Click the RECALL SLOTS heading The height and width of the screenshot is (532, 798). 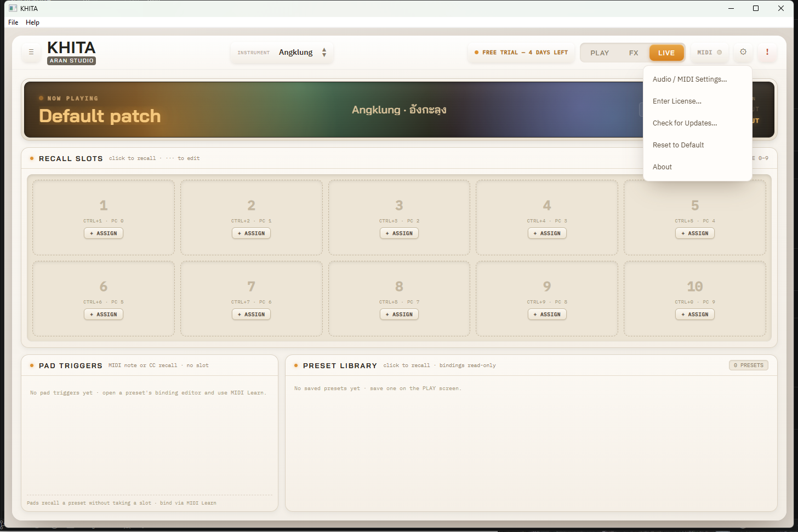click(x=71, y=158)
